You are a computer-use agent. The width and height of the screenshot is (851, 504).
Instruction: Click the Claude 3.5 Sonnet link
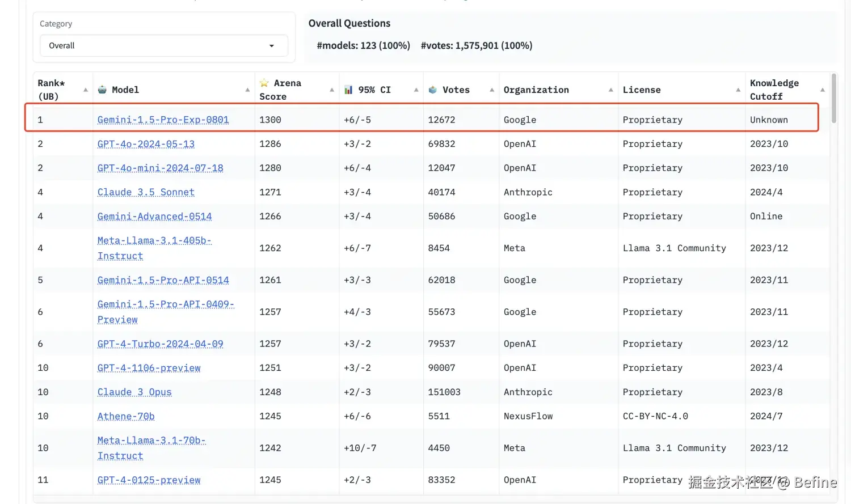pyautogui.click(x=146, y=192)
